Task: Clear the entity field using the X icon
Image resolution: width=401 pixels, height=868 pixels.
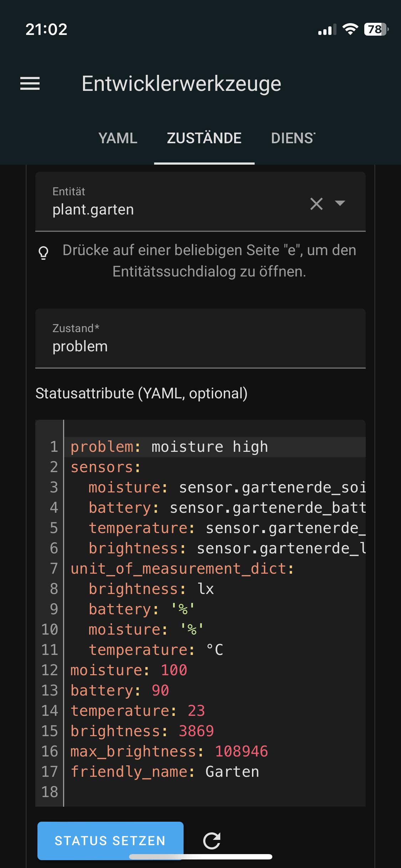Action: click(317, 204)
